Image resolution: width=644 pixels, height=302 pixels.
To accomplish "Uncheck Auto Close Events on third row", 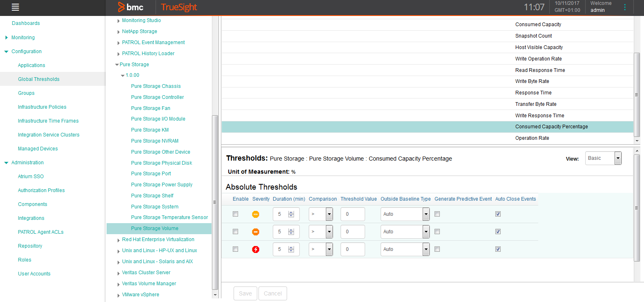I will tap(498, 249).
